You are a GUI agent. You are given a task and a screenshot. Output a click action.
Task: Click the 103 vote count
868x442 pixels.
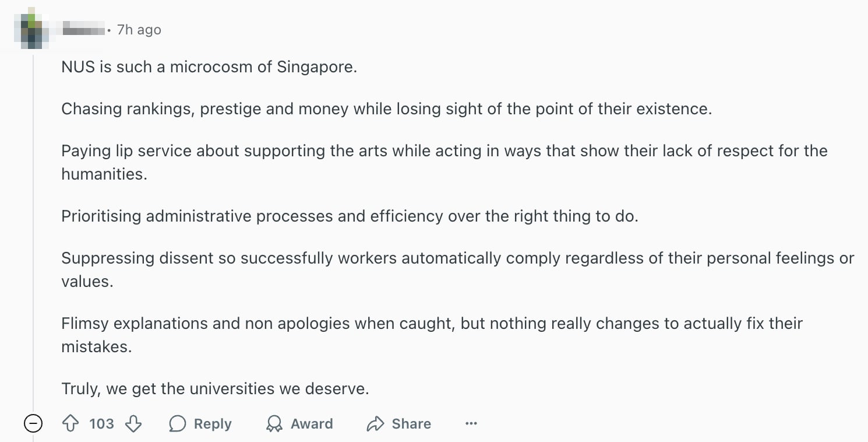101,424
